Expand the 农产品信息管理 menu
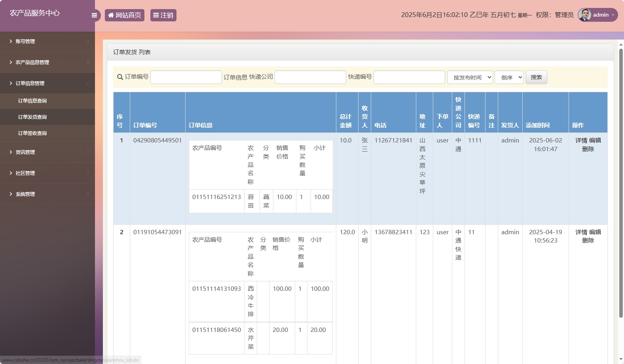624x364 pixels. pos(47,62)
